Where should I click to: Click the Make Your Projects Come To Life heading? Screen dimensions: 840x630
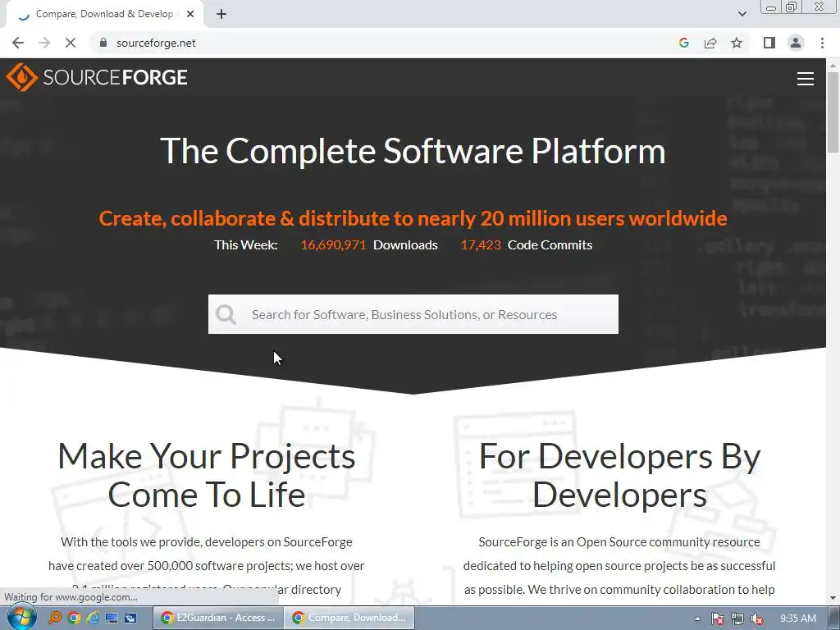point(206,475)
